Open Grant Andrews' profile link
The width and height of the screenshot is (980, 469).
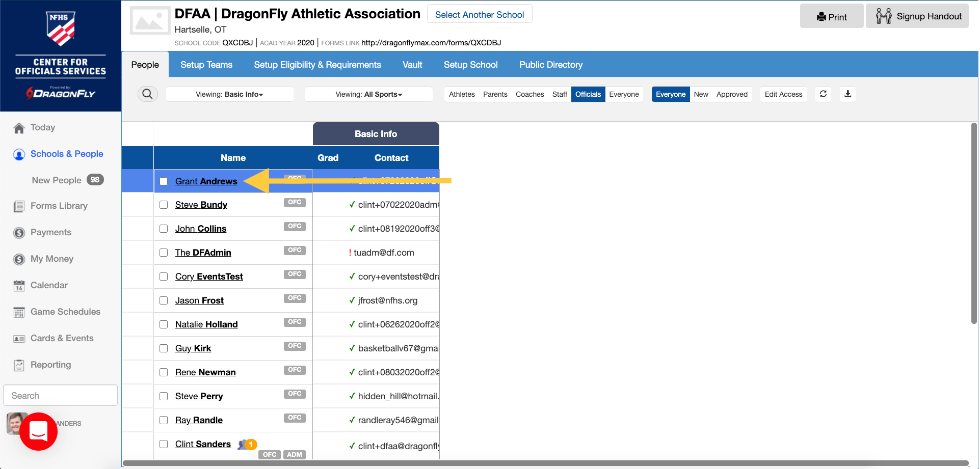(x=206, y=181)
